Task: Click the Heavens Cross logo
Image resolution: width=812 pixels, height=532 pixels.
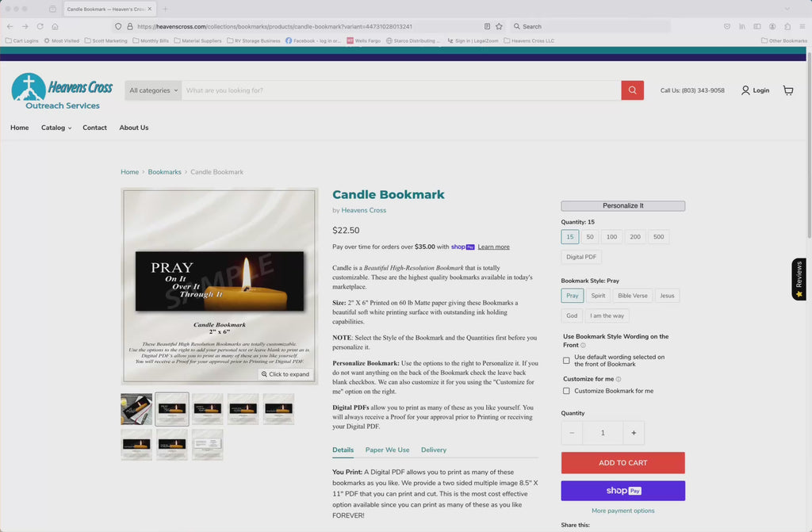Action: 62,91
